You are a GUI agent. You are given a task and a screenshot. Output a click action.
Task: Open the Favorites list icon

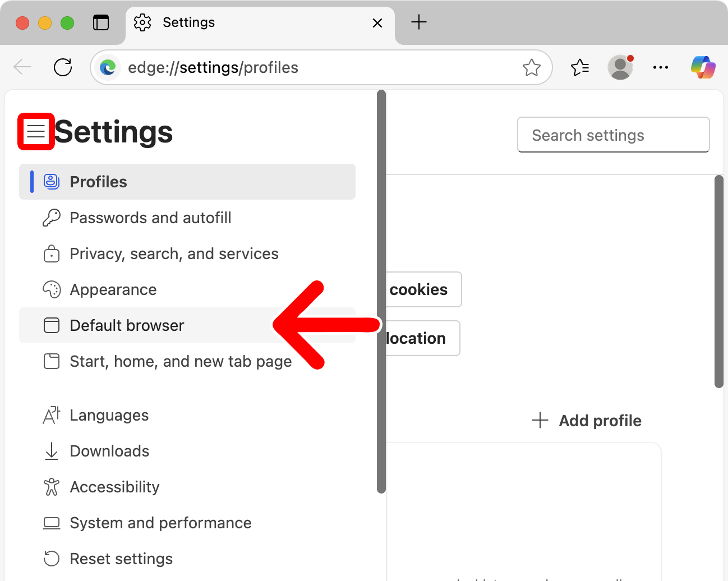(x=579, y=67)
